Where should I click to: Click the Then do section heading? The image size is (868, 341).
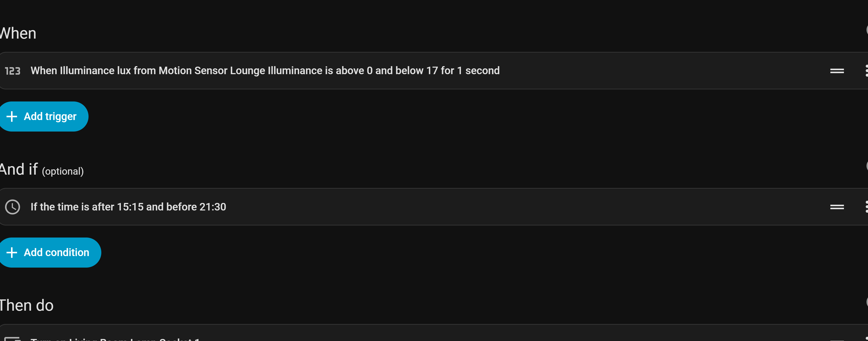tap(26, 306)
